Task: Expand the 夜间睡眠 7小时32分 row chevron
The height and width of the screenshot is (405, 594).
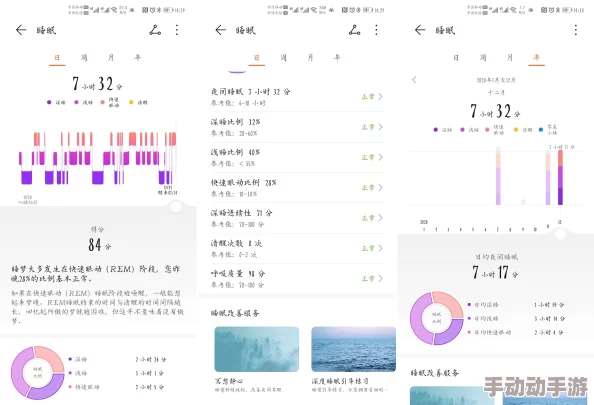Action: 380,97
